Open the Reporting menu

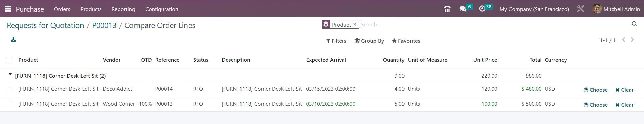coord(123,9)
